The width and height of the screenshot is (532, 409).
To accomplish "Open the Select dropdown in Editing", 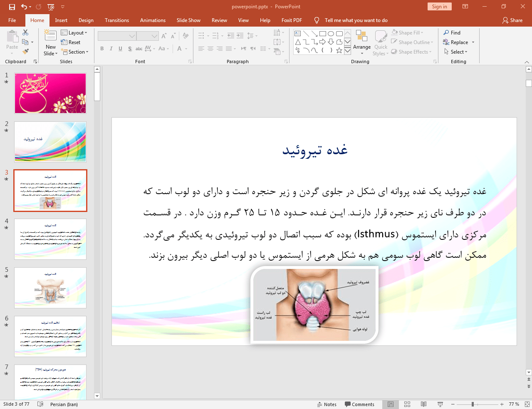I will tap(455, 52).
